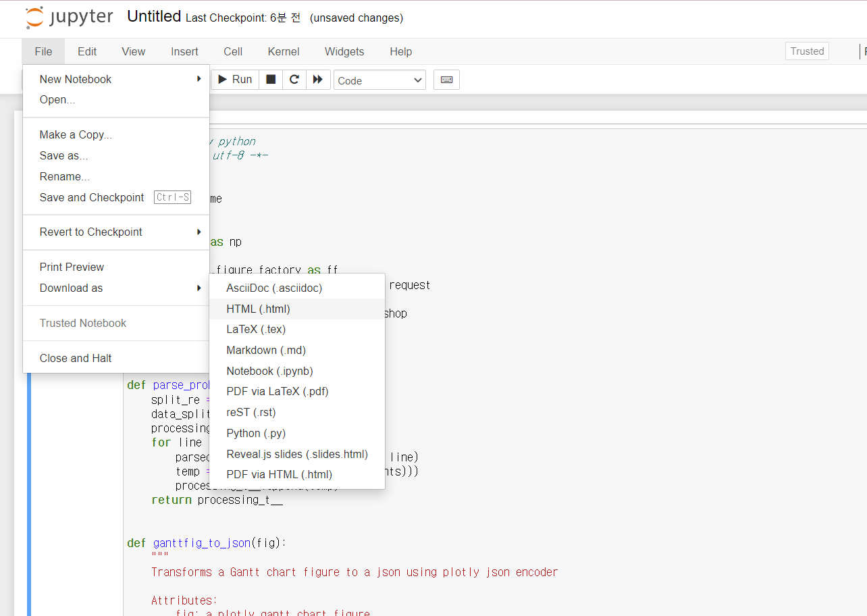Click the ganttfig_to_json function name
Viewport: 867px width, 616px height.
[x=202, y=543]
